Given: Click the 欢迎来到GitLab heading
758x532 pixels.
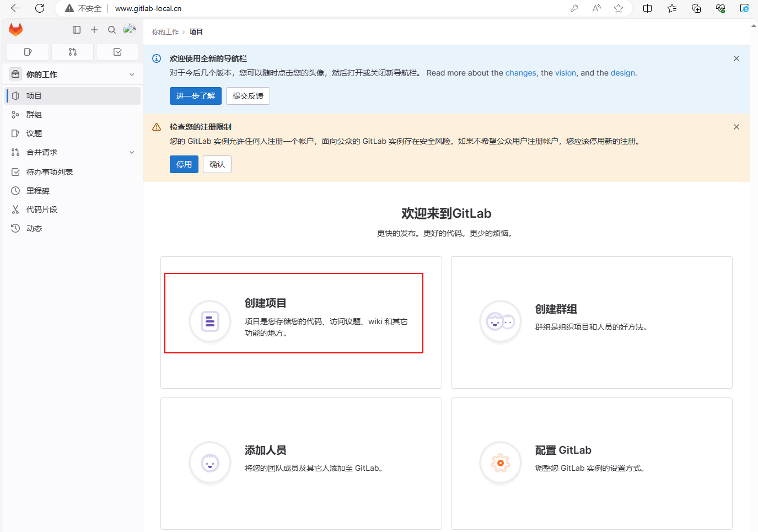Looking at the screenshot, I should [x=447, y=213].
